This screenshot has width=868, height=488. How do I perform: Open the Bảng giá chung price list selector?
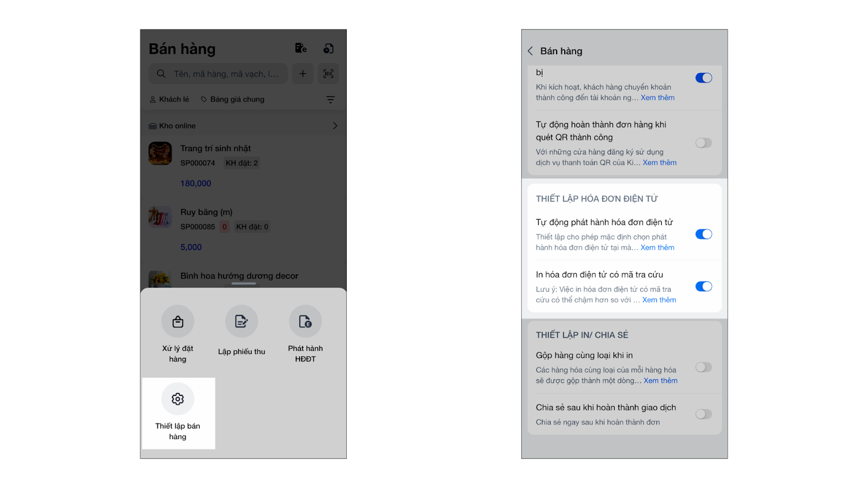(x=233, y=100)
